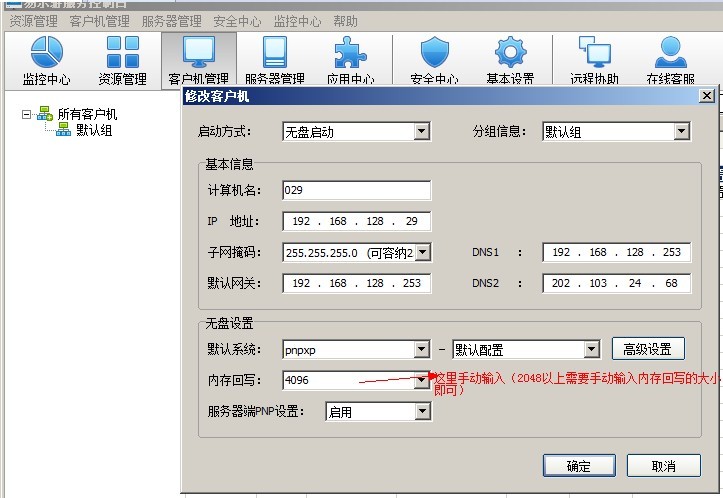Image resolution: width=723 pixels, height=498 pixels.
Task: Select the 客户机管理 toolbar icon
Action: pyautogui.click(x=198, y=60)
